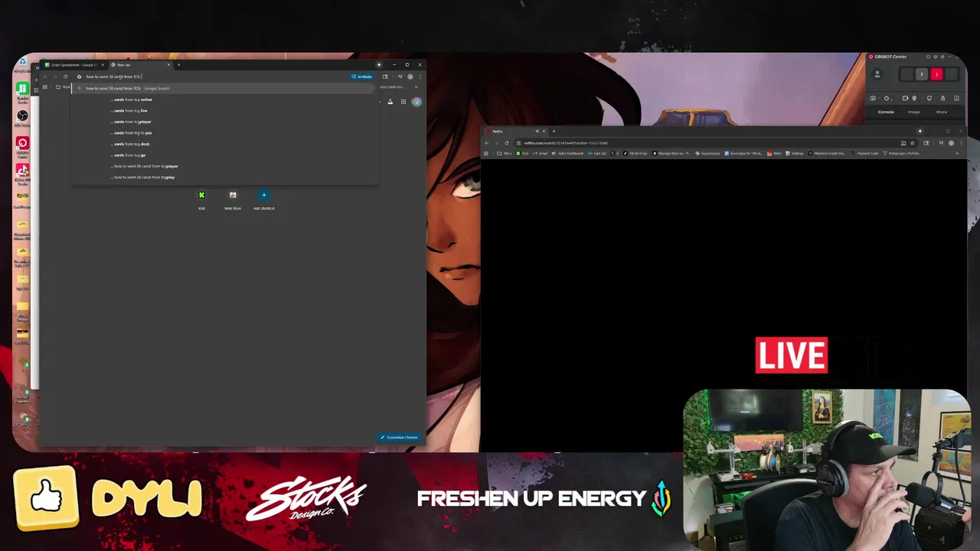Click OBSBOT user profile avatar icon
Screen dimensions: 980x551
(x=877, y=74)
